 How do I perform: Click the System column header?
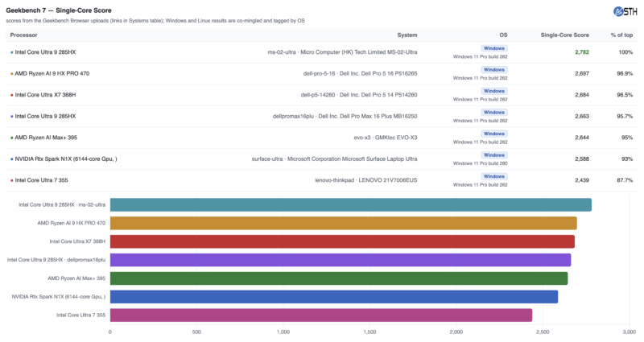click(407, 35)
